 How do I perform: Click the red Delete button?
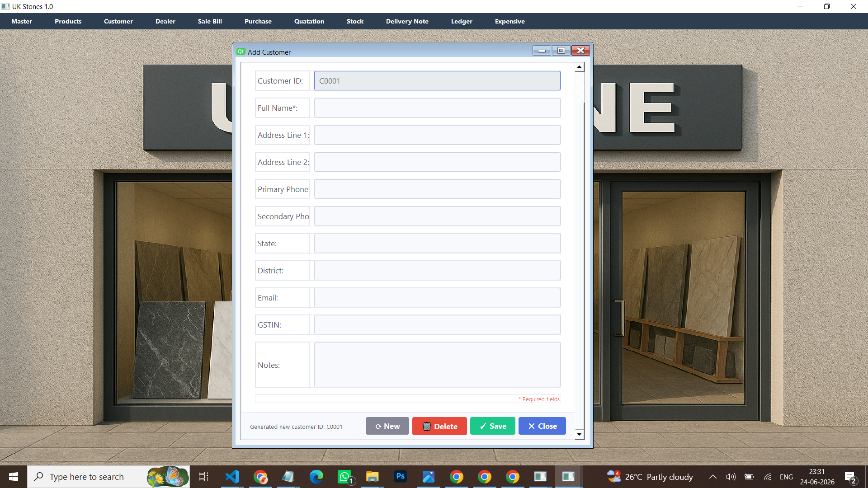click(x=439, y=426)
